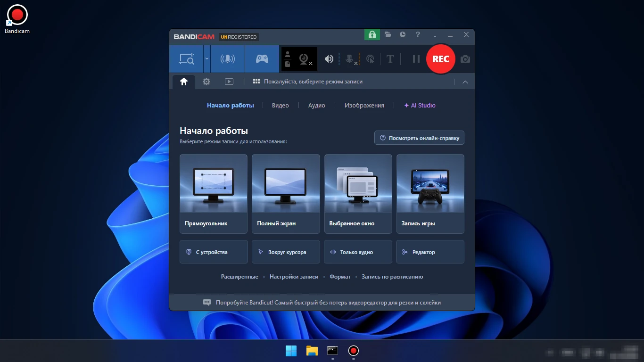The width and height of the screenshot is (644, 362).
Task: Click the green lock registration icon
Action: tap(372, 35)
